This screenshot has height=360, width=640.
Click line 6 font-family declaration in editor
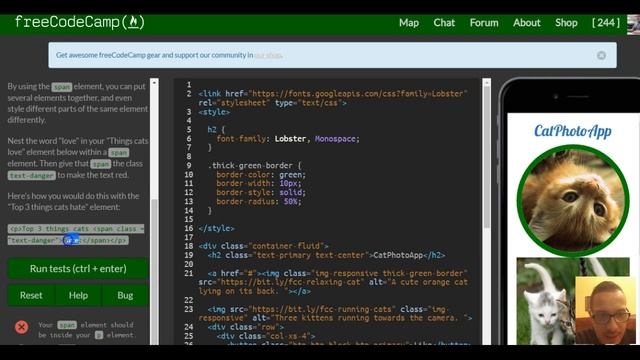point(288,139)
